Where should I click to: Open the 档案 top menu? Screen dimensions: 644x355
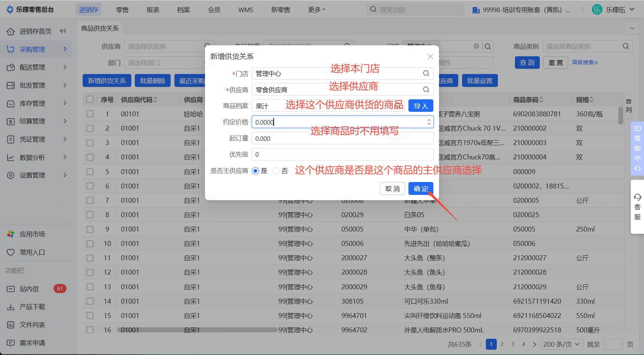coord(183,10)
